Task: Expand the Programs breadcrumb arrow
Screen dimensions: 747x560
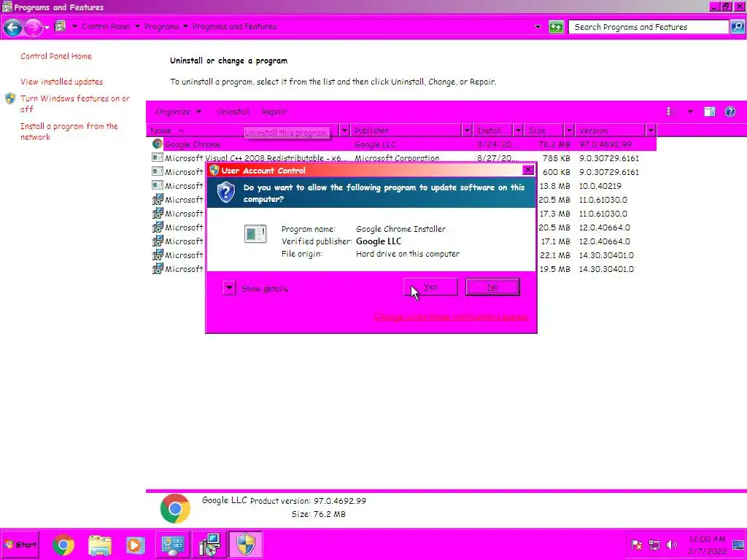Action: tap(185, 27)
